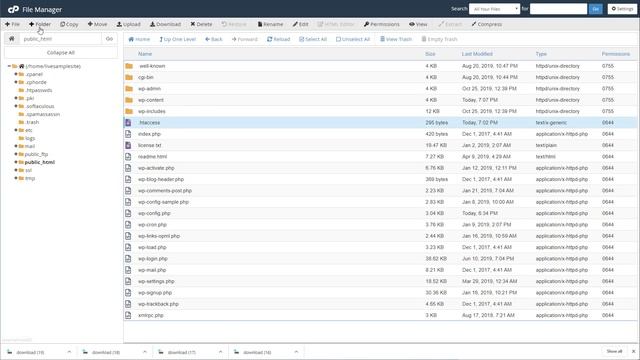Expand the .cphorde tree folder

pyautogui.click(x=16, y=82)
